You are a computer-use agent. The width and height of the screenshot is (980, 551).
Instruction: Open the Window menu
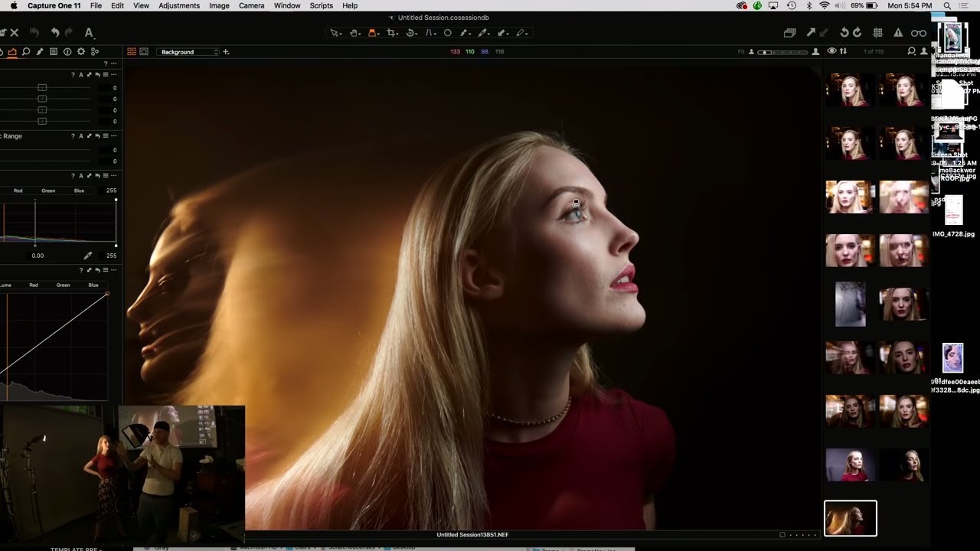tap(287, 5)
